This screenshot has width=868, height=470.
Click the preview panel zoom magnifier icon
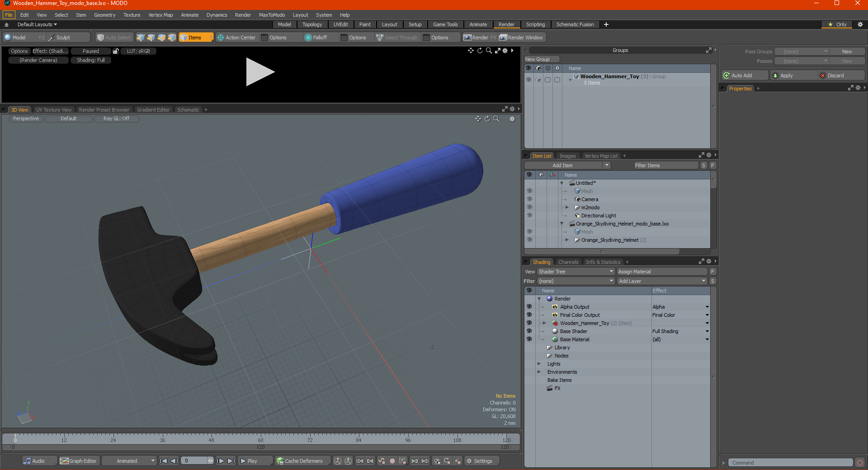[489, 51]
